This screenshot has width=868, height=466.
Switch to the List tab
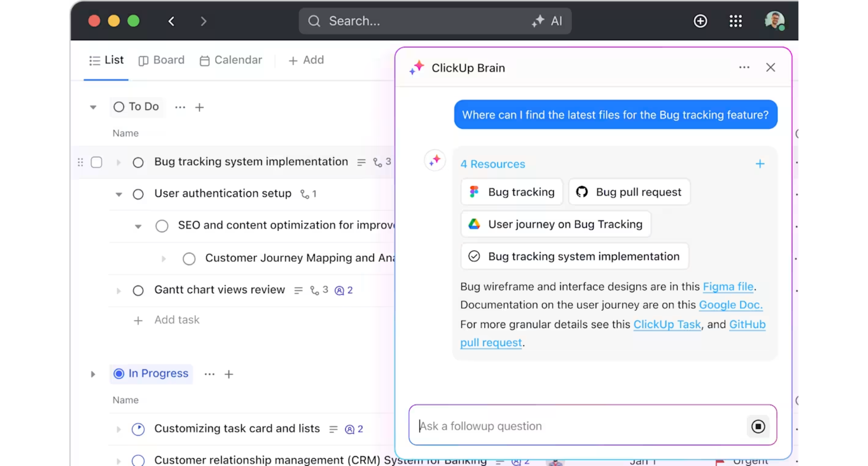point(107,60)
